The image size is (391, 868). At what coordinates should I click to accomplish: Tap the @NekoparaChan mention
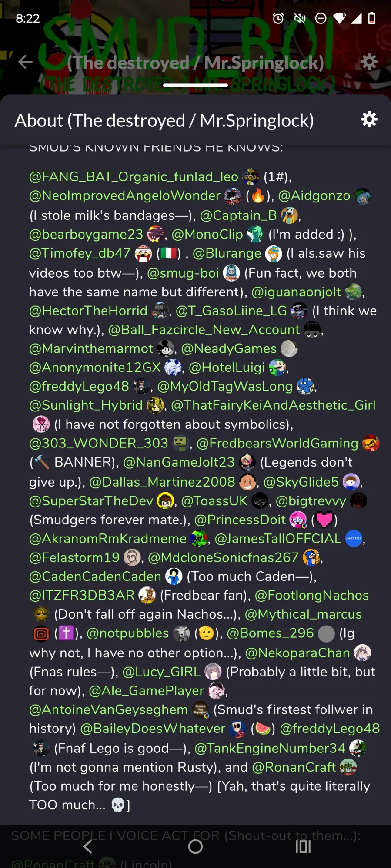click(x=297, y=653)
